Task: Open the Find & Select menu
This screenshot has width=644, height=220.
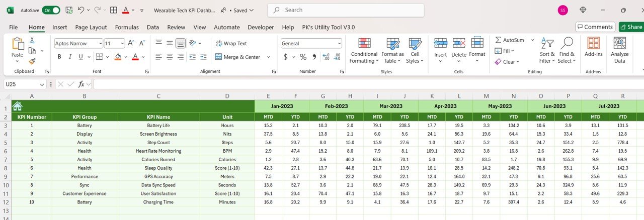Action: point(567,50)
